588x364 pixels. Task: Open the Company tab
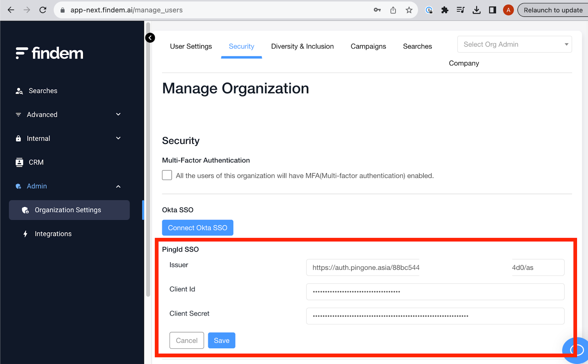click(x=464, y=63)
